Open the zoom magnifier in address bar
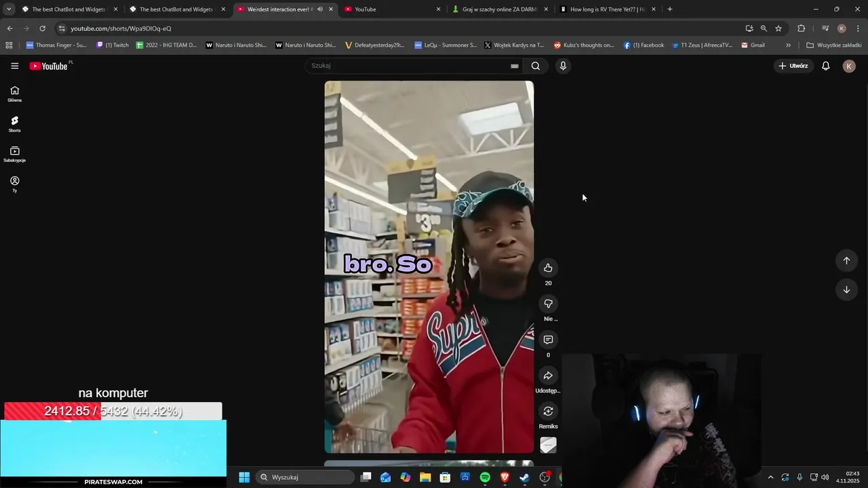This screenshot has width=868, height=488. coord(764,28)
